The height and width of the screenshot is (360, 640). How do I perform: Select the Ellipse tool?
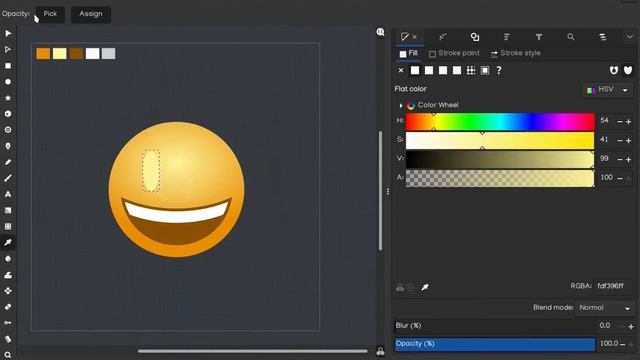coord(8,82)
